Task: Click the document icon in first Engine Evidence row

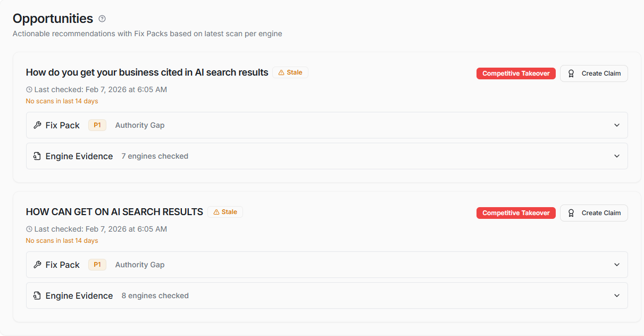Action: [x=37, y=156]
